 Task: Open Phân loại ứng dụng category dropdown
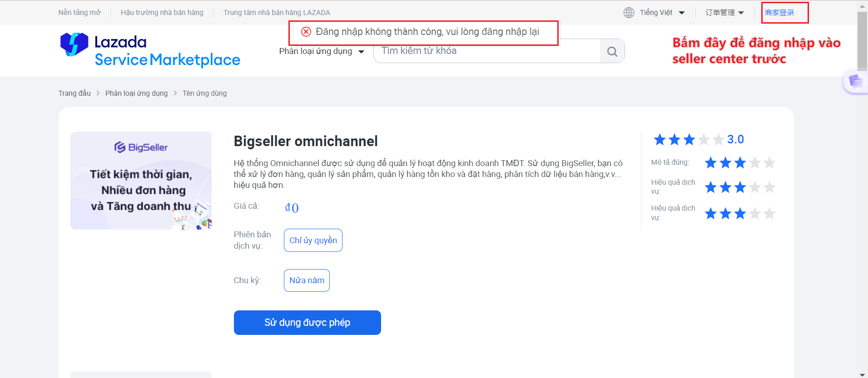click(x=322, y=51)
